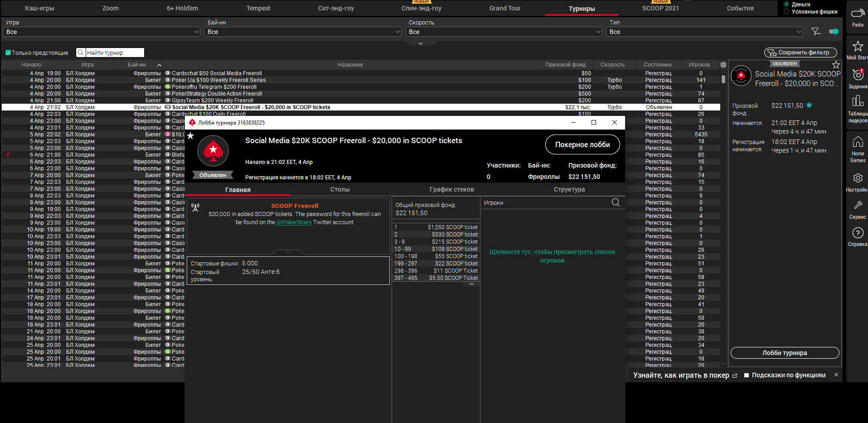Favorite tournament star in right panel
868x423 pixels.
836,65
